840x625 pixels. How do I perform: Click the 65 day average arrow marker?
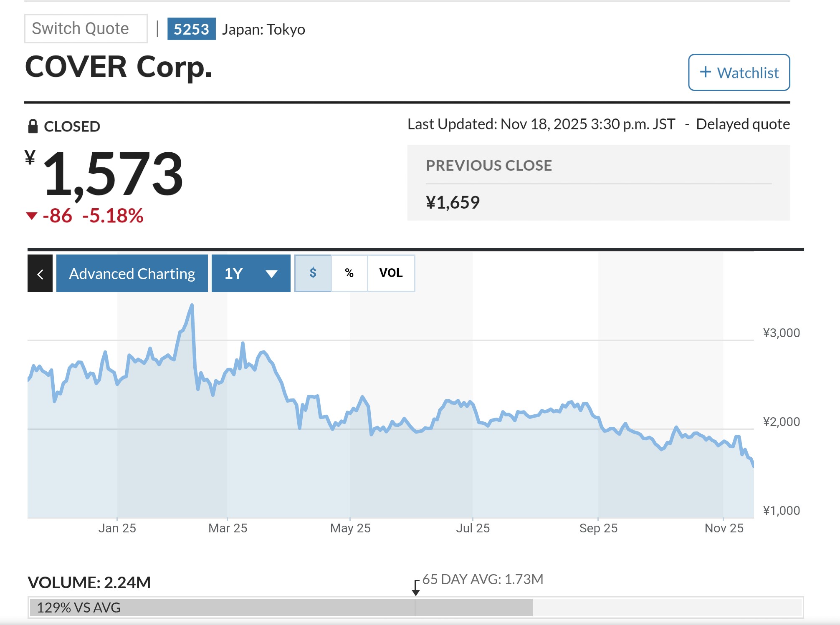[x=416, y=587]
